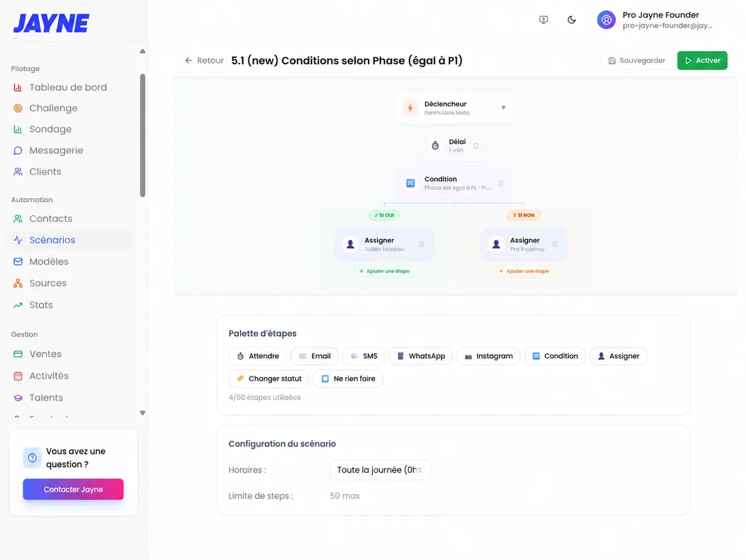Save scenario with Sauvegarder button
Image resolution: width=746 pixels, height=560 pixels.
point(636,60)
